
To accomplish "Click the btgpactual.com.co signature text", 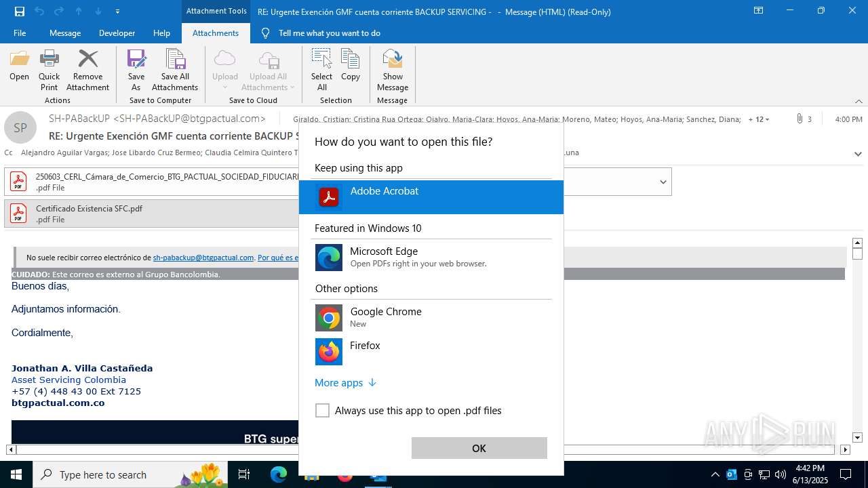I will (x=58, y=403).
